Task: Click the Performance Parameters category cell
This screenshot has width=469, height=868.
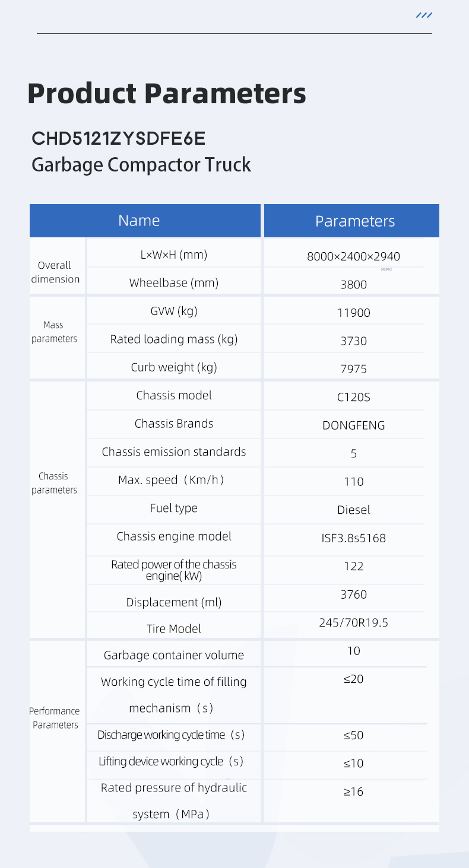Action: (55, 718)
